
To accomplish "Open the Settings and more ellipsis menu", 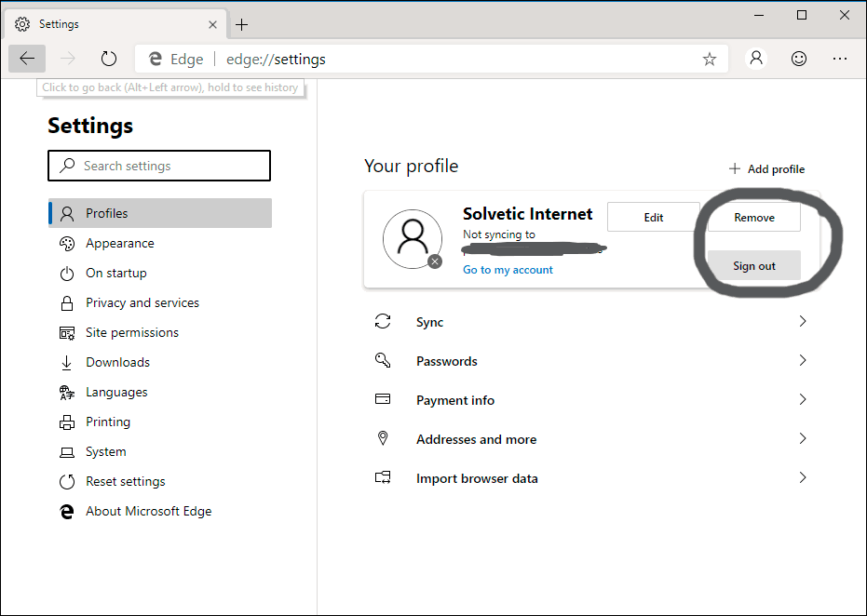I will (840, 59).
